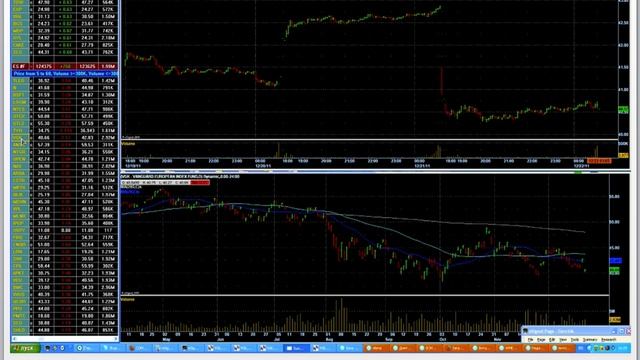640x360 pixels.
Task: Click the blue price tag on daily chart
Action: coord(615,260)
